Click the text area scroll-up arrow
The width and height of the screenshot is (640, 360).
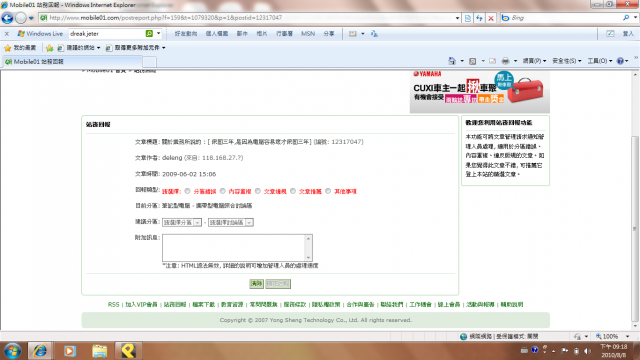click(x=309, y=239)
